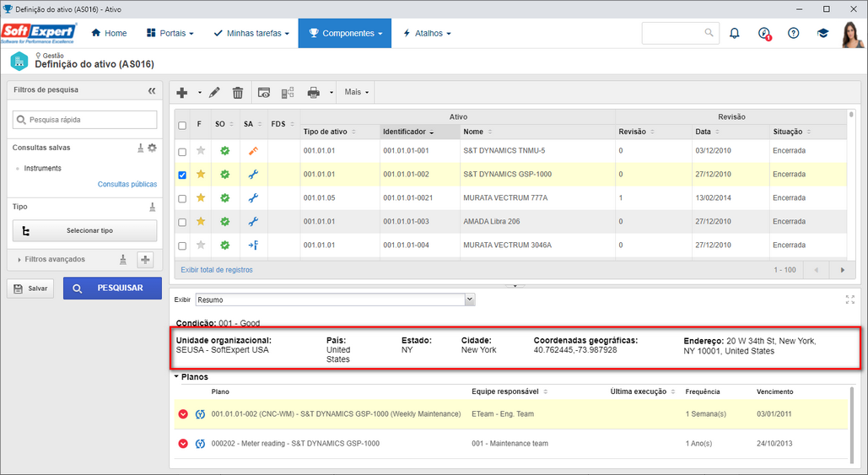Click the add new asset plus icon
The image size is (868, 475).
click(182, 93)
